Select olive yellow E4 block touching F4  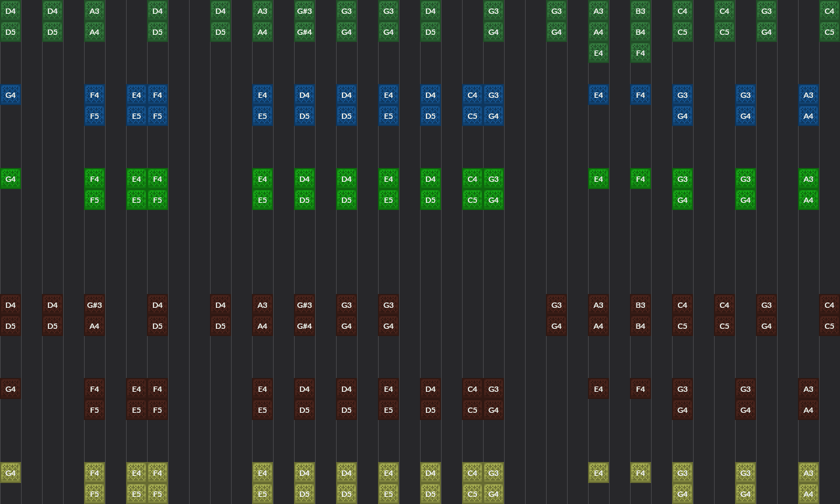coord(136,472)
